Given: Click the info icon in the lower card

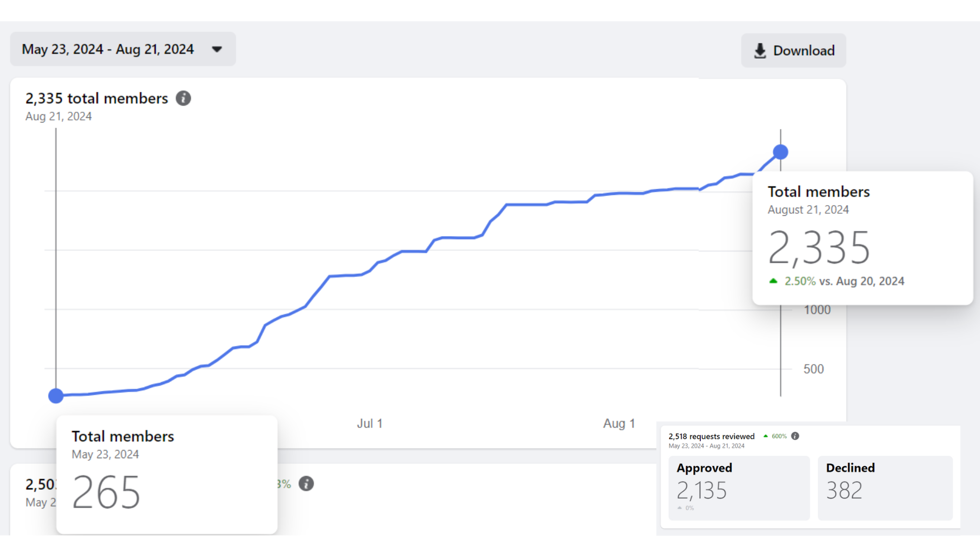Looking at the screenshot, I should pos(306,484).
